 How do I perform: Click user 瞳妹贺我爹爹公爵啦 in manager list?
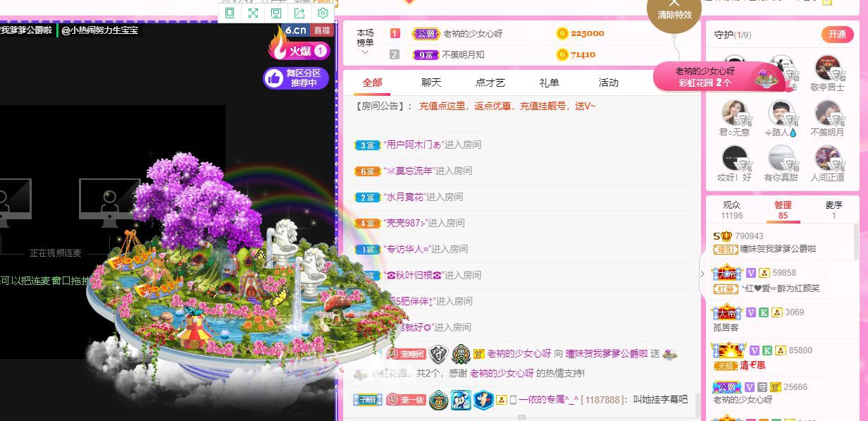[776, 249]
